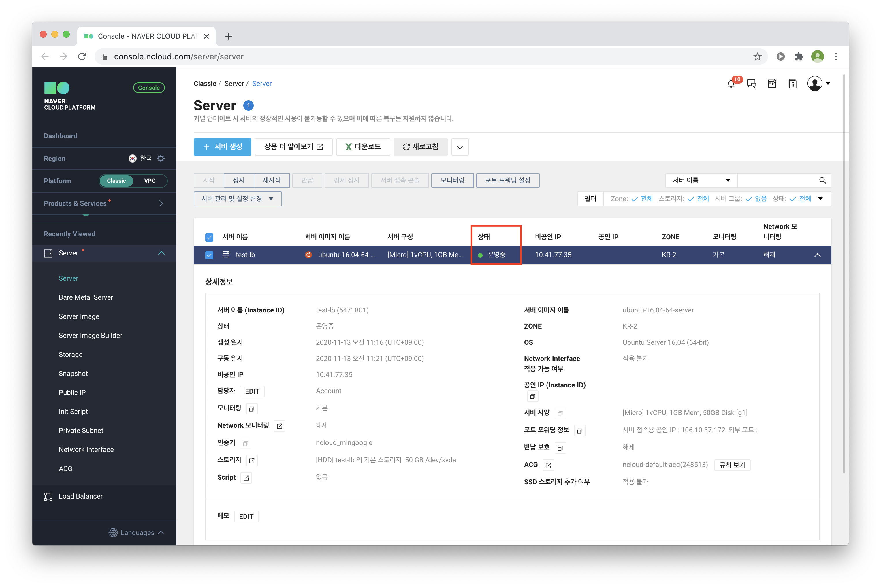Viewport: 881px width, 588px height.
Task: Uncheck the test-lb server row checkbox
Action: [x=209, y=255]
